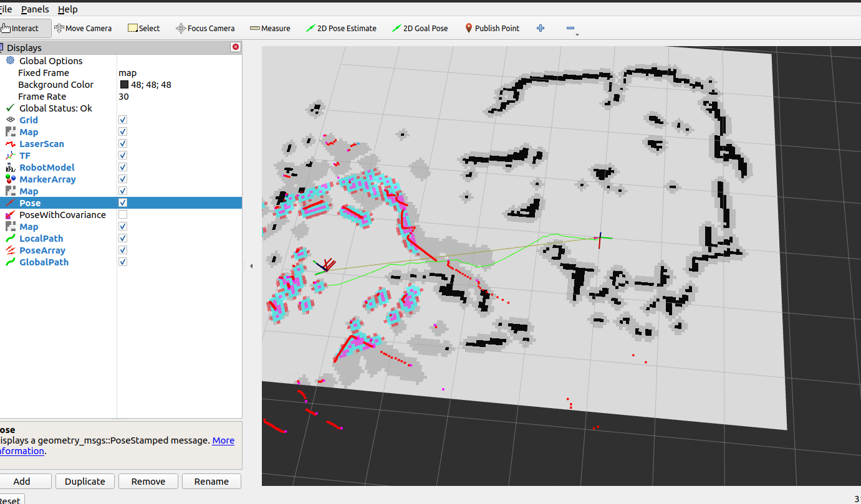Select the Move Camera tool

coord(83,28)
